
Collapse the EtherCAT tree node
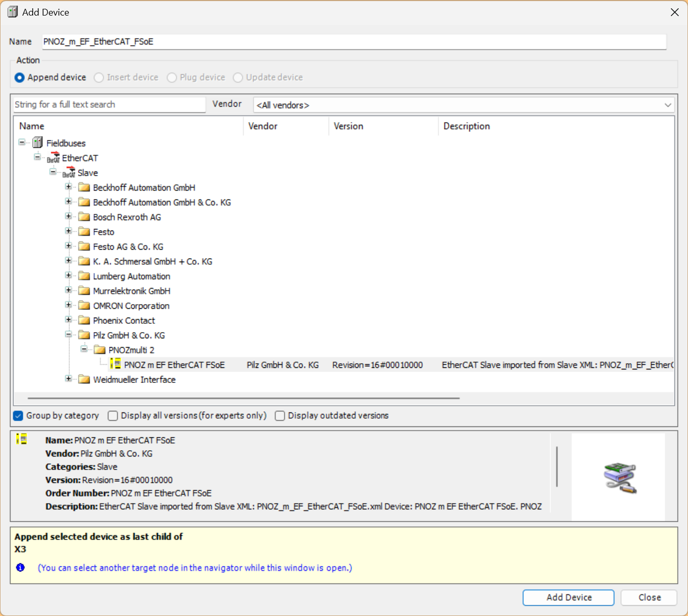pyautogui.click(x=37, y=156)
